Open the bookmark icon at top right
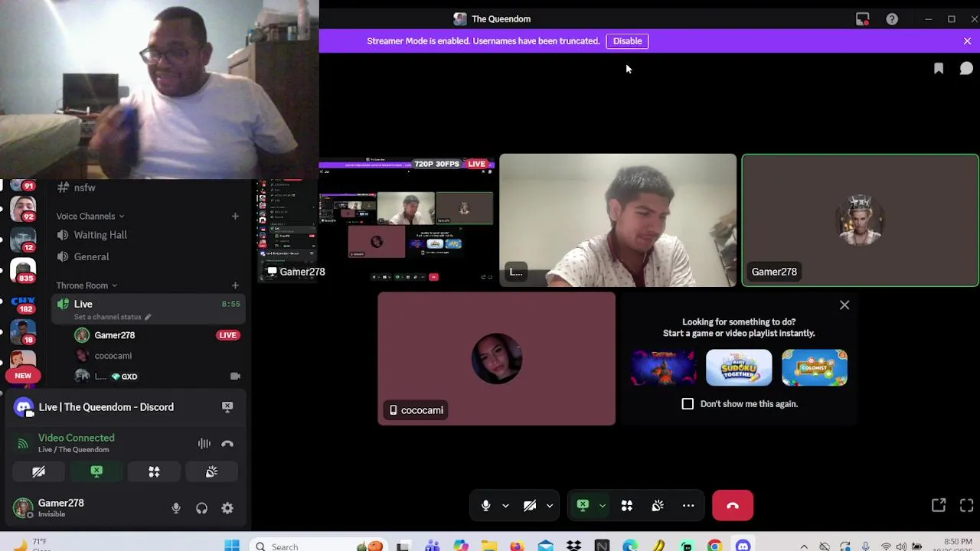 (939, 69)
